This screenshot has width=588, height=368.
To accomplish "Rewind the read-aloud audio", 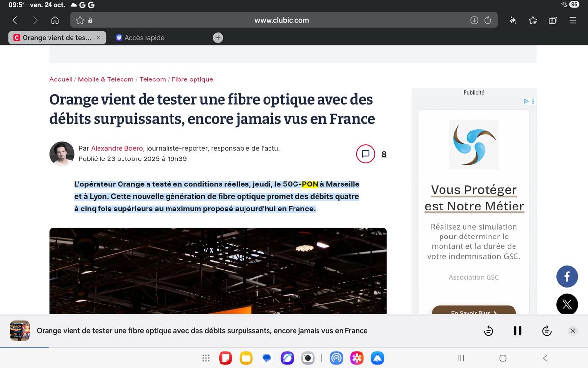I will click(488, 331).
